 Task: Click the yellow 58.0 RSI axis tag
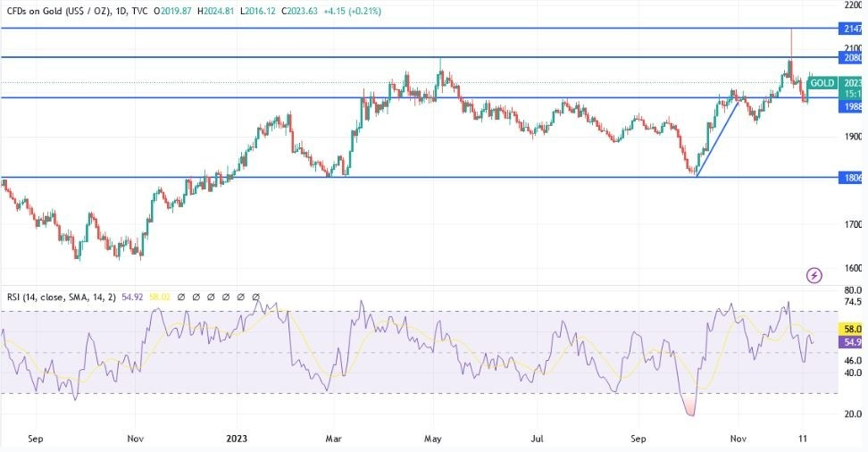[851, 329]
